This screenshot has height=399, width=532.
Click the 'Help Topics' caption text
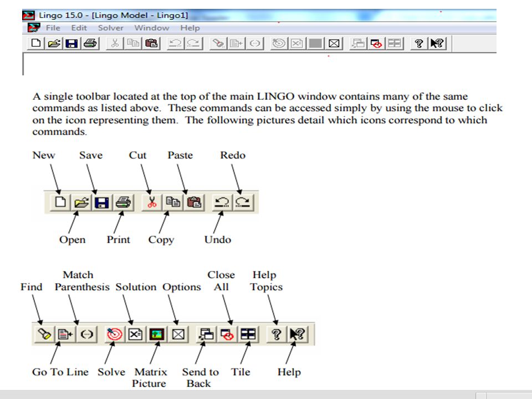click(x=267, y=281)
